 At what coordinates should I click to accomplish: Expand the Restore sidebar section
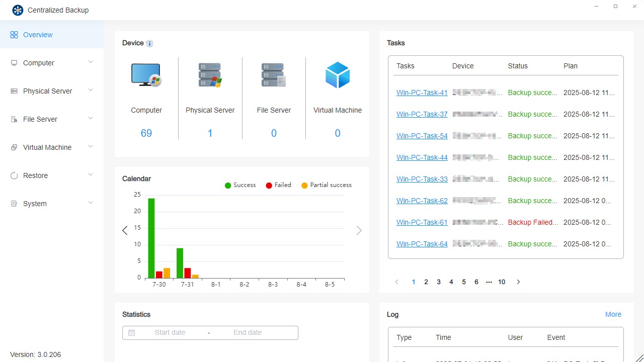pos(91,175)
